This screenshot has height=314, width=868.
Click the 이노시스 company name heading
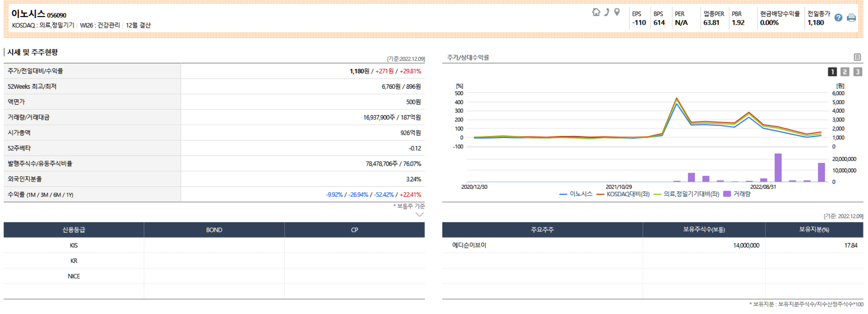click(x=28, y=13)
